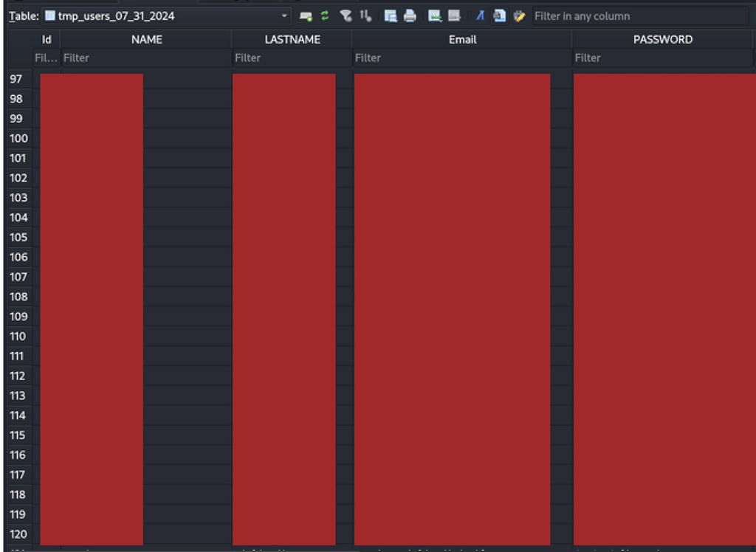Sort by the NAME column header
The width and height of the screenshot is (756, 552).
pos(147,40)
